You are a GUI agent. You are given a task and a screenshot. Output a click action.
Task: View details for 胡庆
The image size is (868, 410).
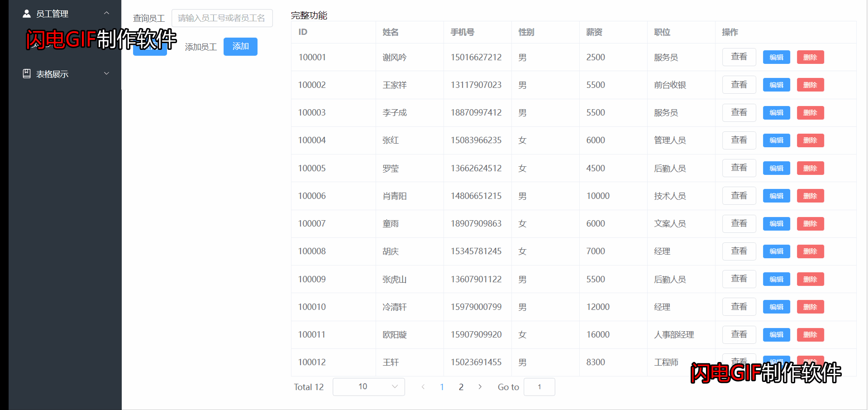point(739,251)
